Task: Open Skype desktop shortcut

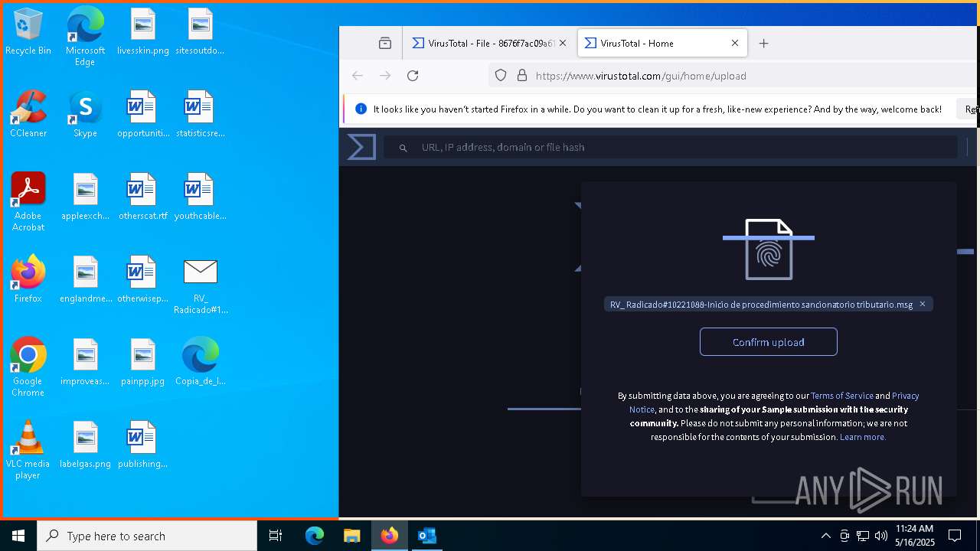Action: click(85, 115)
